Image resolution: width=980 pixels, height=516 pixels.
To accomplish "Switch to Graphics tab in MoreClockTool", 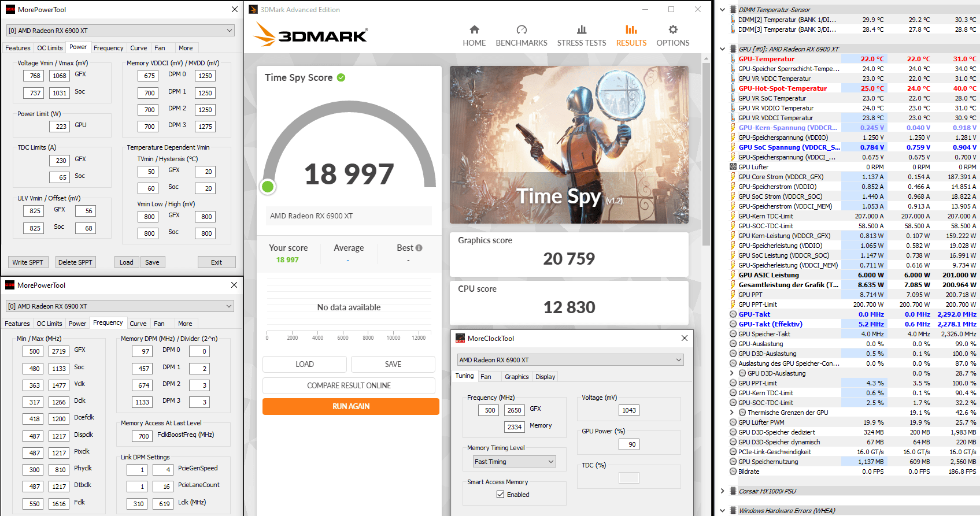I will (517, 377).
